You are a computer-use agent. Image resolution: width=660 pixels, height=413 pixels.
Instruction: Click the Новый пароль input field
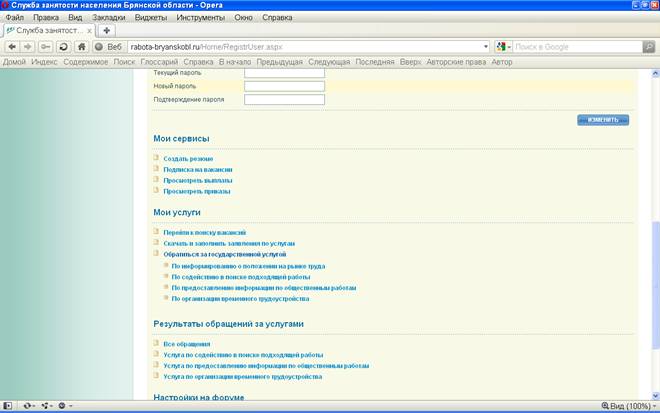pos(284,86)
